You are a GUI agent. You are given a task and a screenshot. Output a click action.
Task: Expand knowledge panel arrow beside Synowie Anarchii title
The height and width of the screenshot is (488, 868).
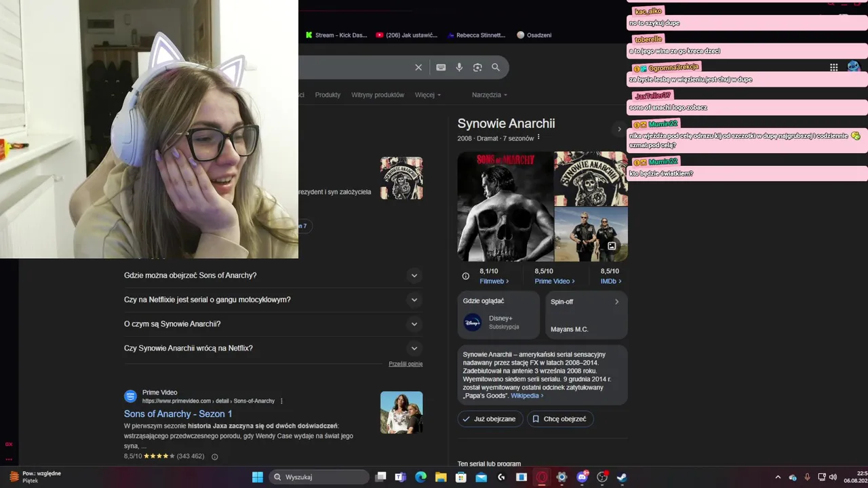[618, 129]
